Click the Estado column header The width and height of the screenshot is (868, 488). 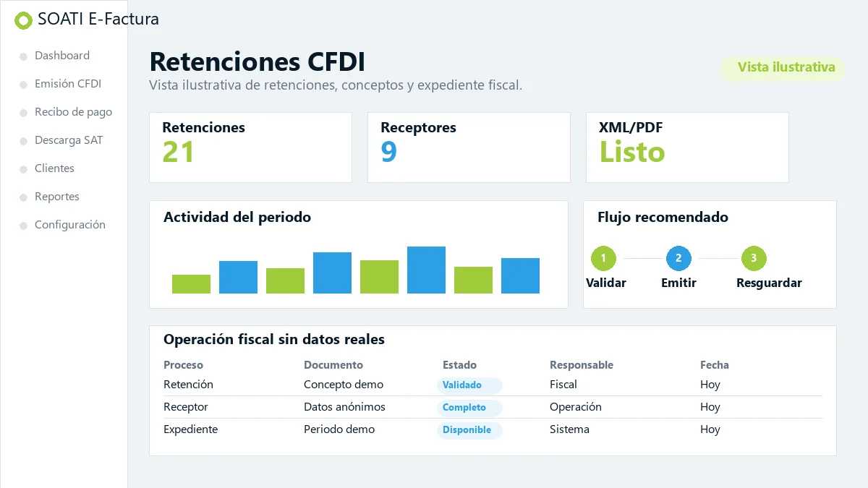[x=459, y=365]
